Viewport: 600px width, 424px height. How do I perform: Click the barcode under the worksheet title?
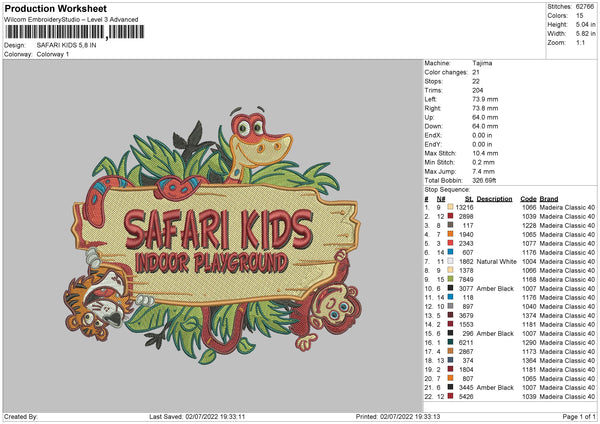[75, 32]
